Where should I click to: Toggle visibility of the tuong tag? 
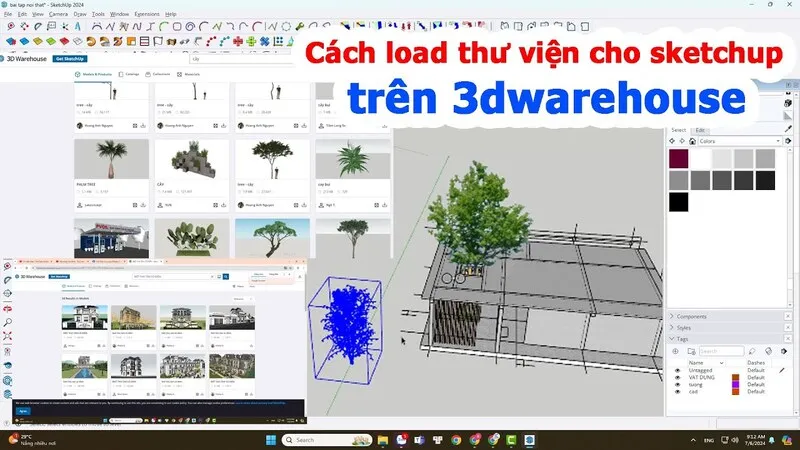[678, 385]
